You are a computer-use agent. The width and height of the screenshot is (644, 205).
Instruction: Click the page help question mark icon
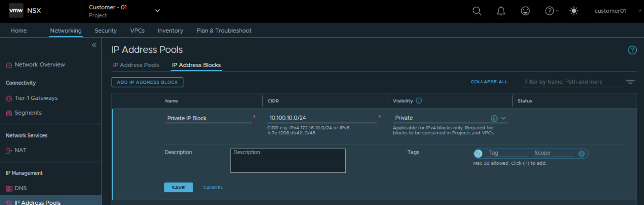632,50
